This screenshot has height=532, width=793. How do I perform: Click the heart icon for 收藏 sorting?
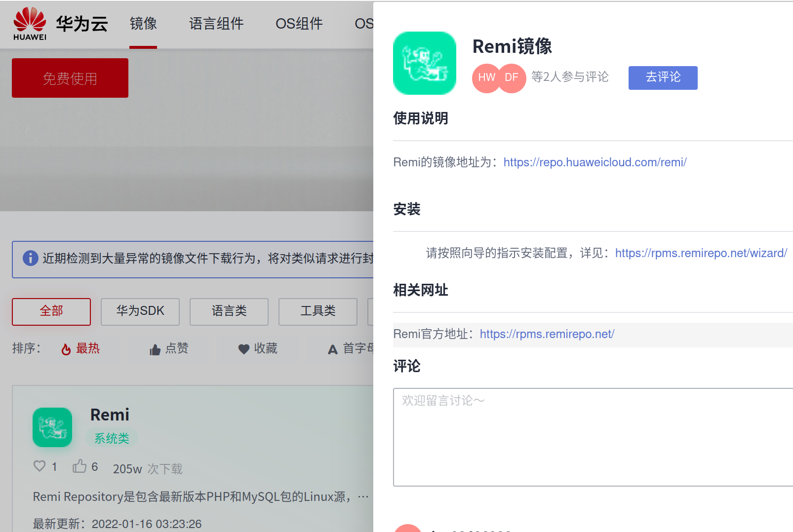point(244,349)
